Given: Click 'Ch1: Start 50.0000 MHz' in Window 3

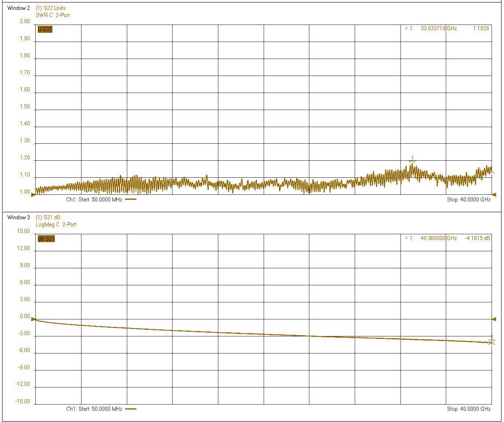Looking at the screenshot, I should 94,409.
